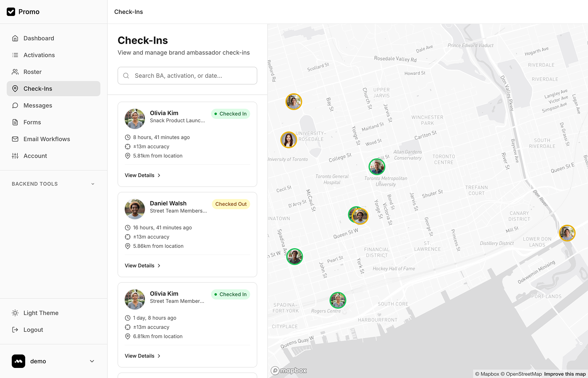Open the demo workspace dropdown
Screen dimensions: 588x378
[x=53, y=361]
